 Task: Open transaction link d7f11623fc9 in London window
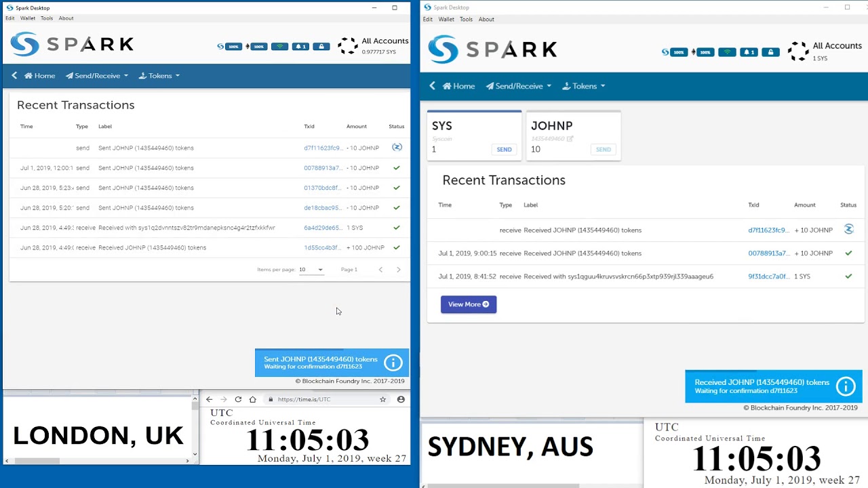tap(322, 148)
